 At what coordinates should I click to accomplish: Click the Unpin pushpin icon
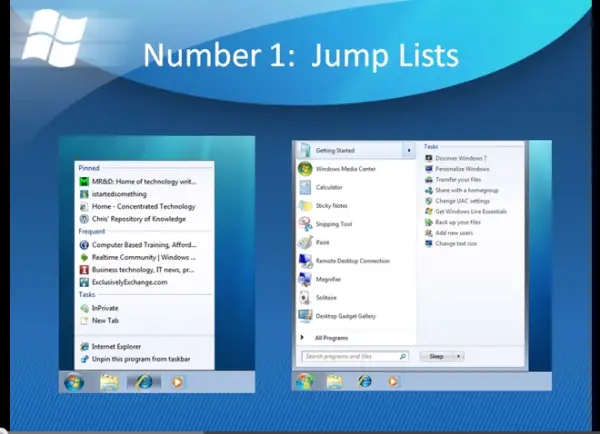(84, 359)
